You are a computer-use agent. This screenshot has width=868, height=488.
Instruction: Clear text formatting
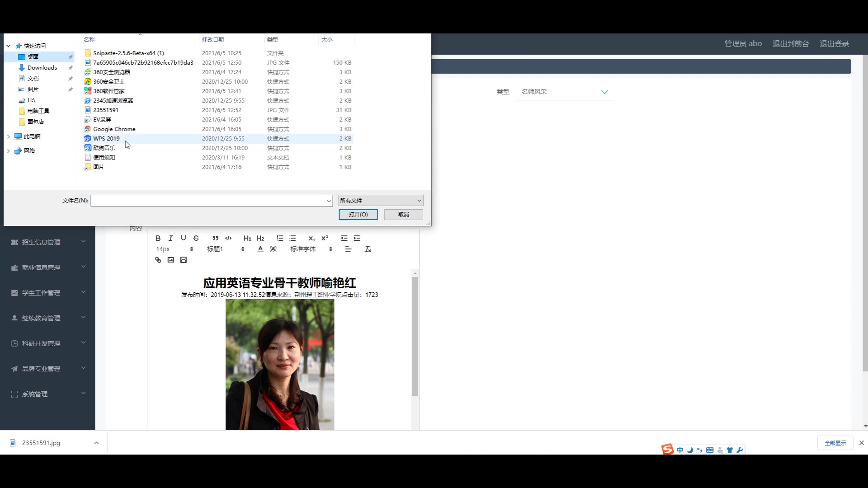coord(368,249)
